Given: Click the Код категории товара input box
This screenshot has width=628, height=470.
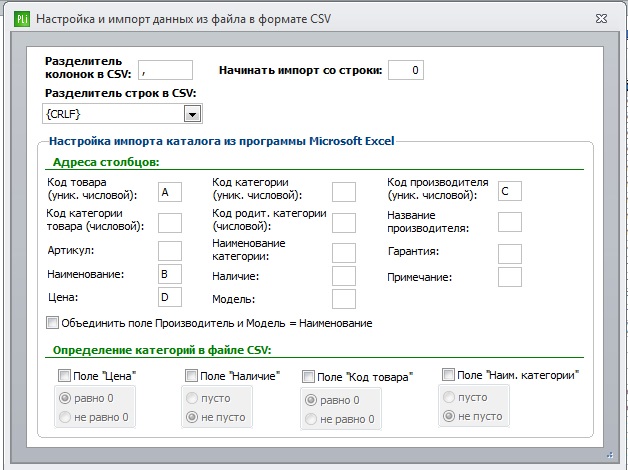Looking at the screenshot, I should 170,223.
